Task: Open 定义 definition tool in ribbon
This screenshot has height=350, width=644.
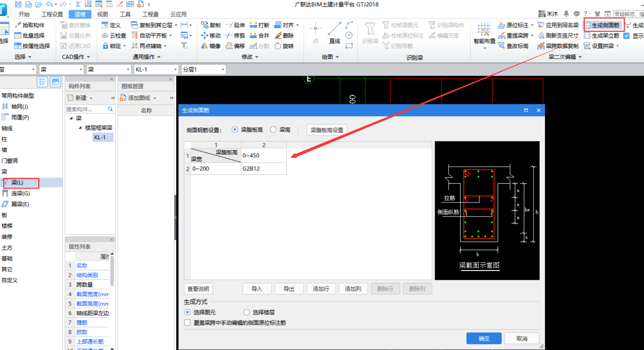Action: [111, 25]
